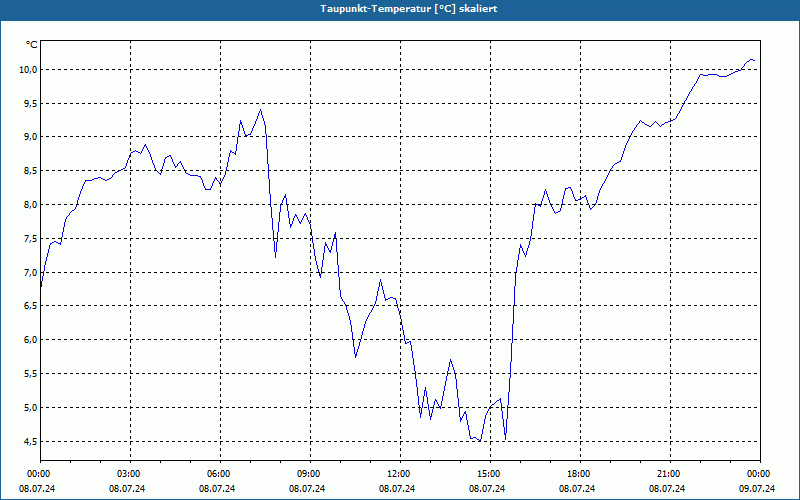Viewport: 800px width, 500px height.
Task: Select the '08.07.24' date under 21:00
Action: (x=667, y=489)
